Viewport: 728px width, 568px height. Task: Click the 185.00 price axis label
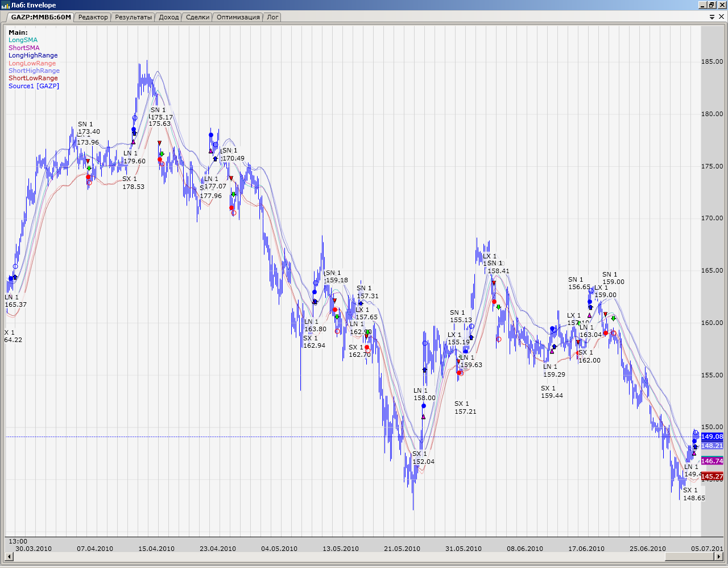712,61
